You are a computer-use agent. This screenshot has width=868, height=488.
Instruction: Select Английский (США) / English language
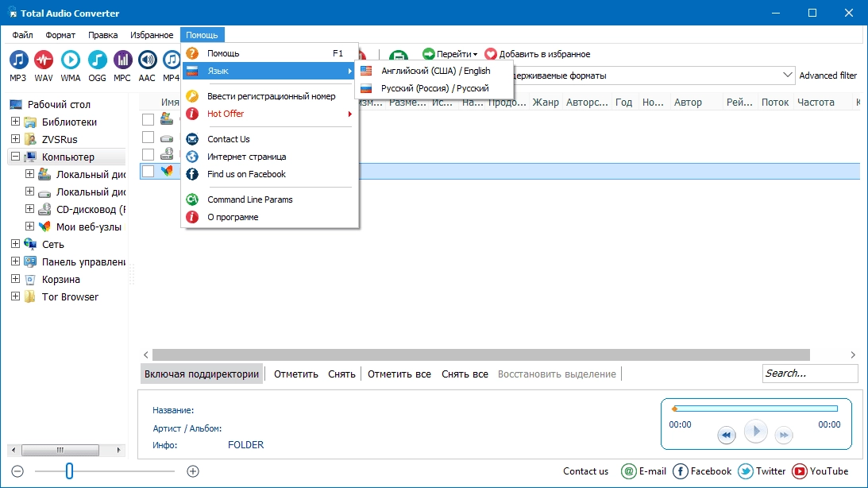(x=434, y=71)
